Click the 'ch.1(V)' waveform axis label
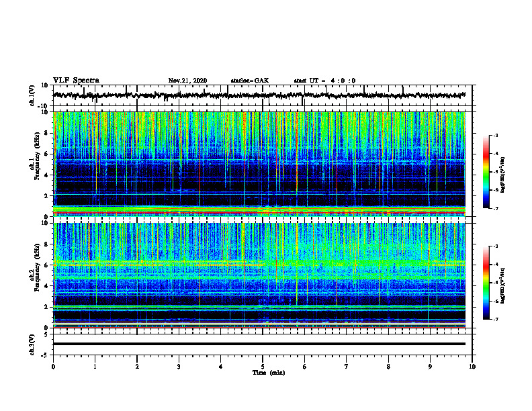Viewport: 532px width, 411px height. 32,95
